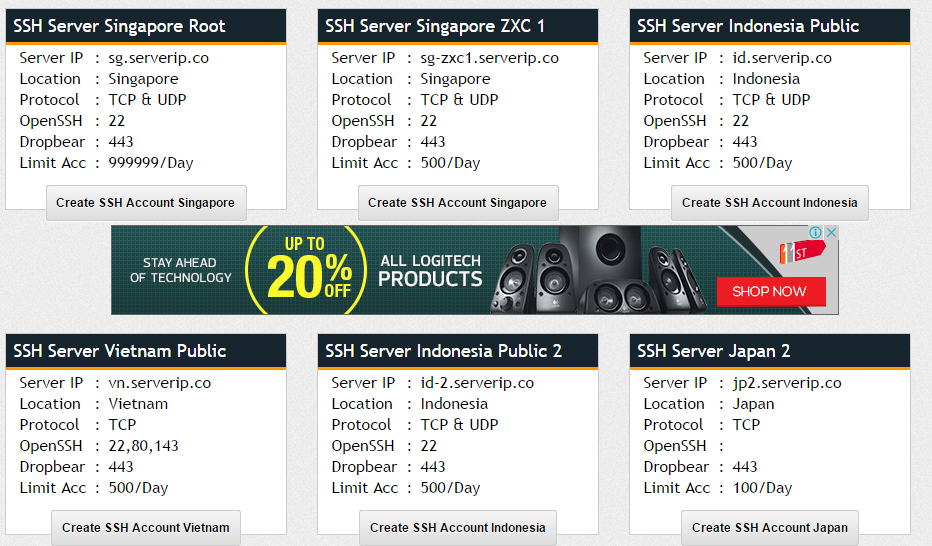Click the 11ST logo in the ad
The image size is (932, 546).
pyautogui.click(x=802, y=254)
